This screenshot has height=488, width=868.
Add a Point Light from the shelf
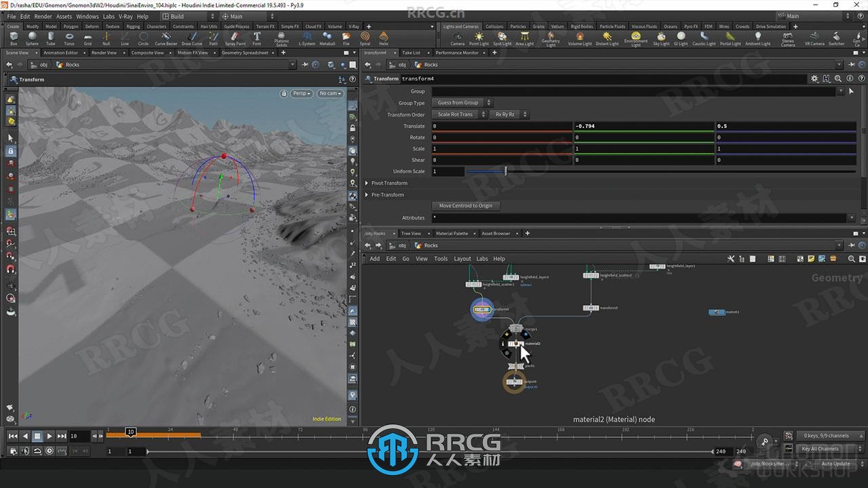[x=479, y=39]
